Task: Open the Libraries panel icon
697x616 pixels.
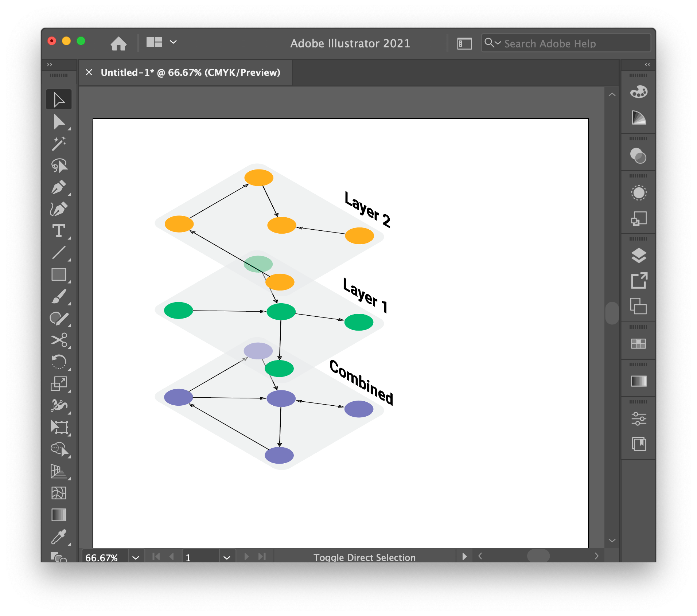Action: (639, 444)
